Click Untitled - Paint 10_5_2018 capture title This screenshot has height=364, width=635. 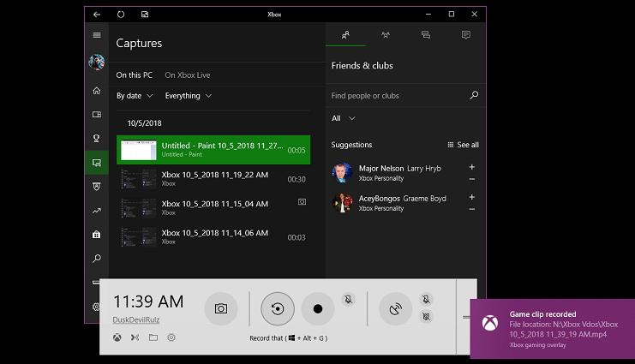tap(222, 146)
